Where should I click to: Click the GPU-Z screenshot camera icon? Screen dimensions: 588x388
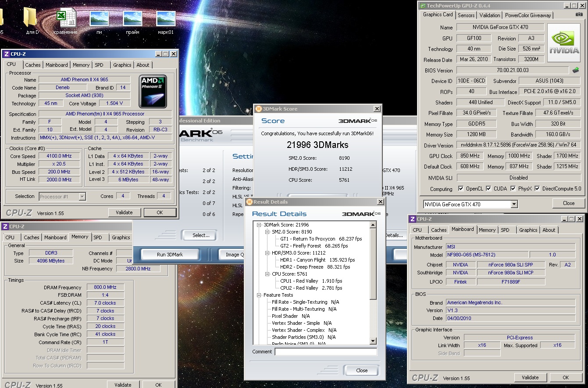click(579, 14)
